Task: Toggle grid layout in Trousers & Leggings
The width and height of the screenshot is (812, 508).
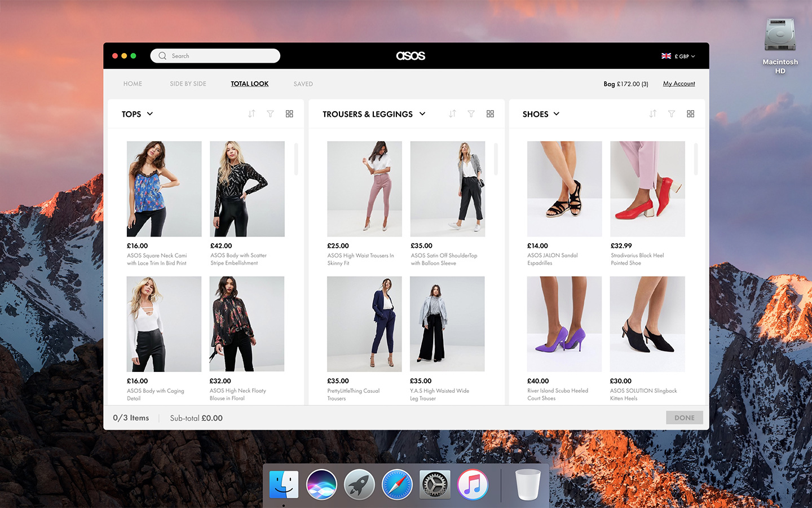Action: (490, 113)
